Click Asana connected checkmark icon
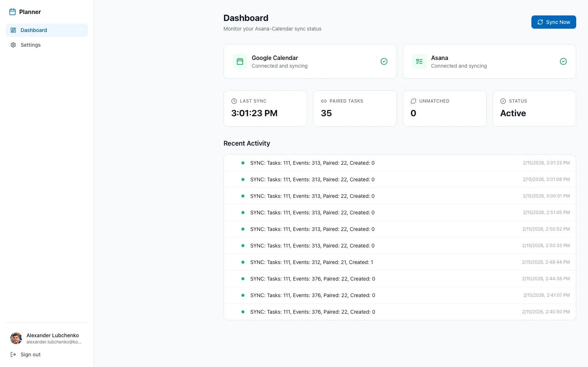This screenshot has width=588, height=367. point(563,61)
